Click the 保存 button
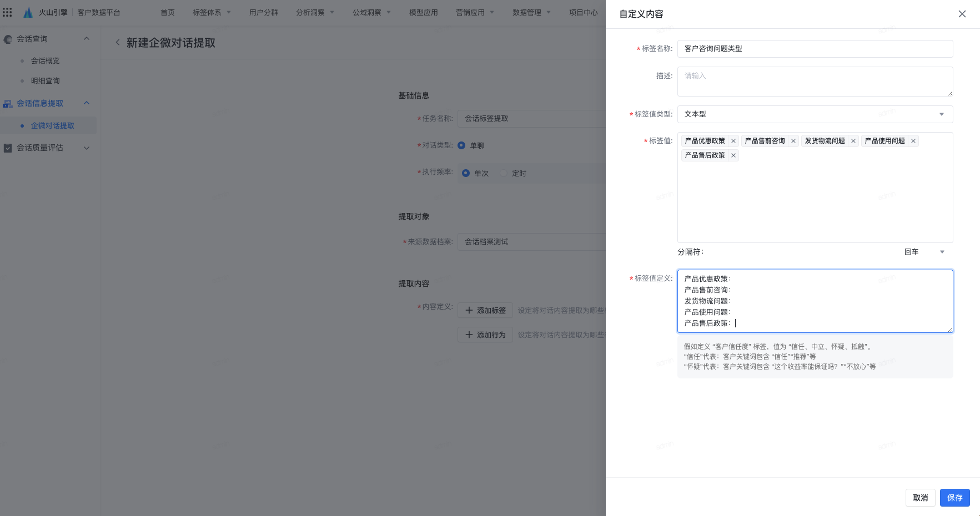The image size is (980, 516). (955, 498)
